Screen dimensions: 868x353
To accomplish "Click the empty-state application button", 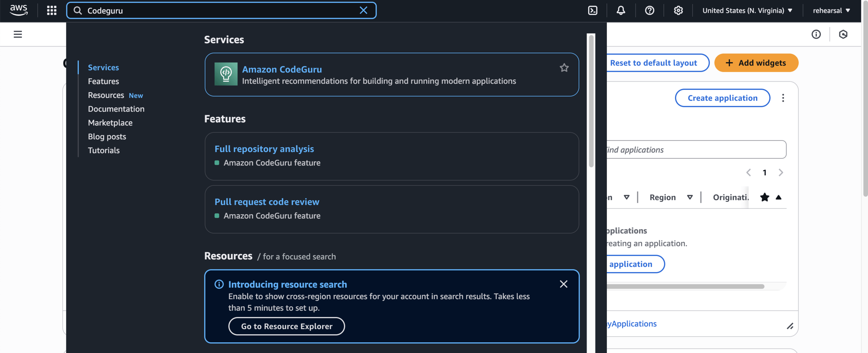I will coord(635,264).
